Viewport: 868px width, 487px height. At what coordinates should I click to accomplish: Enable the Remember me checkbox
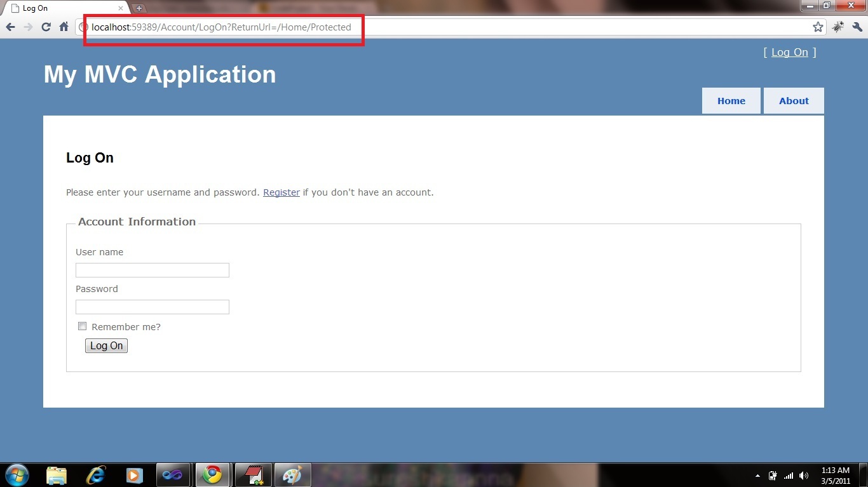[x=82, y=326]
